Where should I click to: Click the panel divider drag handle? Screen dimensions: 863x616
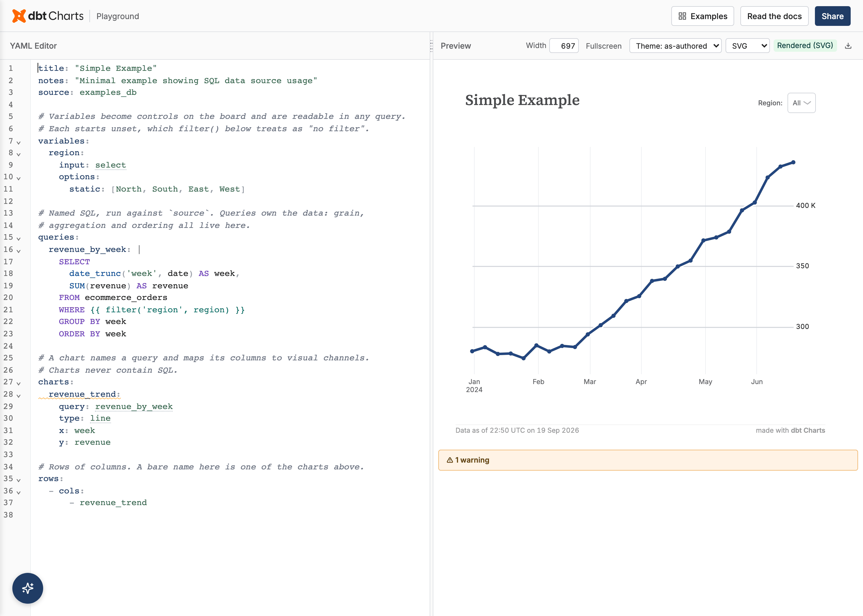[431, 46]
